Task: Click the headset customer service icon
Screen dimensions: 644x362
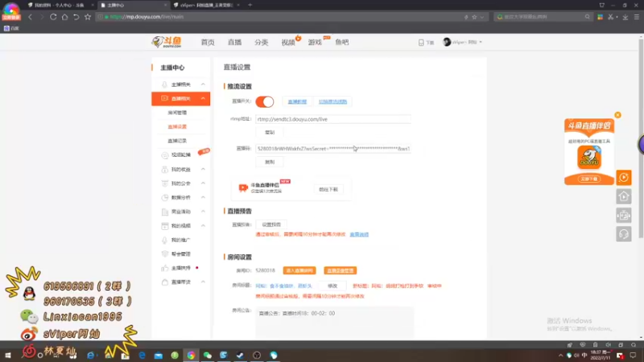Action: (623, 234)
